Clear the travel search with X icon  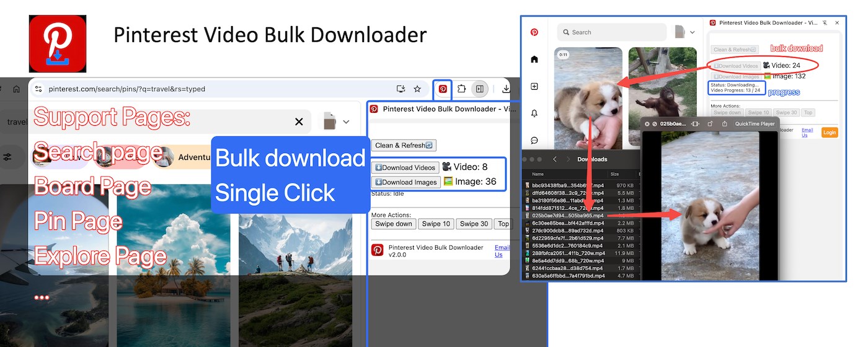[x=299, y=121]
